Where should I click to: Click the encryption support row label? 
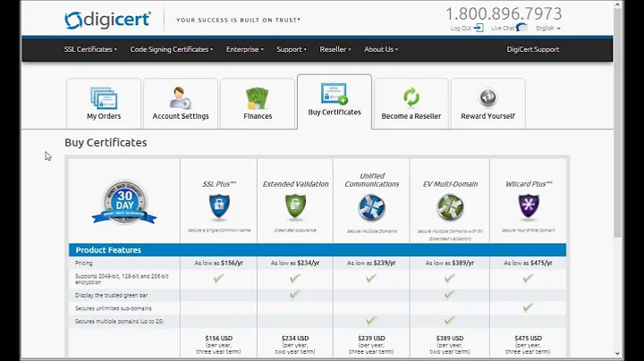click(122, 279)
